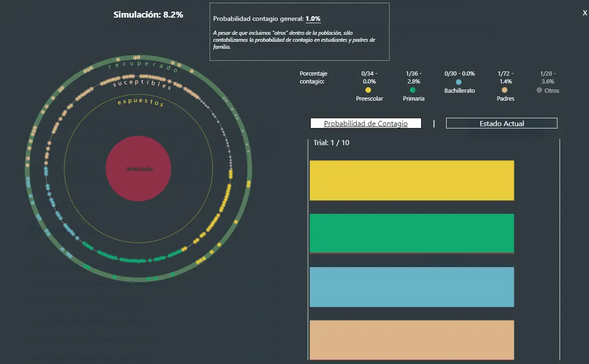This screenshot has width=589, height=364.
Task: Click the gray Otros legend dot
Action: (539, 90)
